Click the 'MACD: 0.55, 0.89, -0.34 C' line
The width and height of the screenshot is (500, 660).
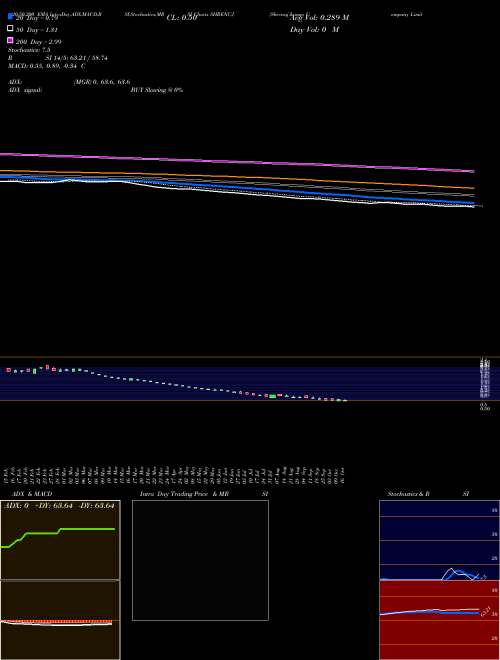pos(47,66)
